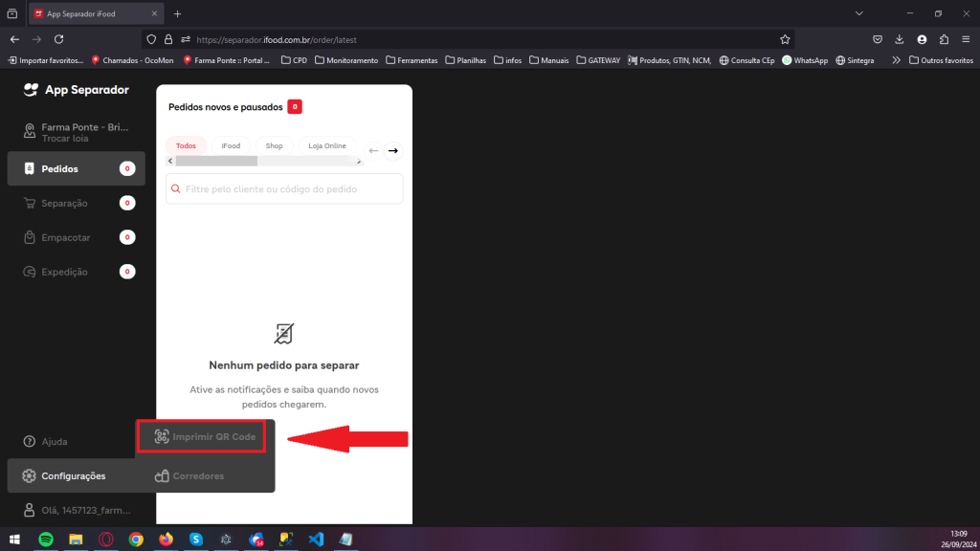The image size is (980, 551).
Task: Click left arrow of filter carousel
Action: point(373,150)
